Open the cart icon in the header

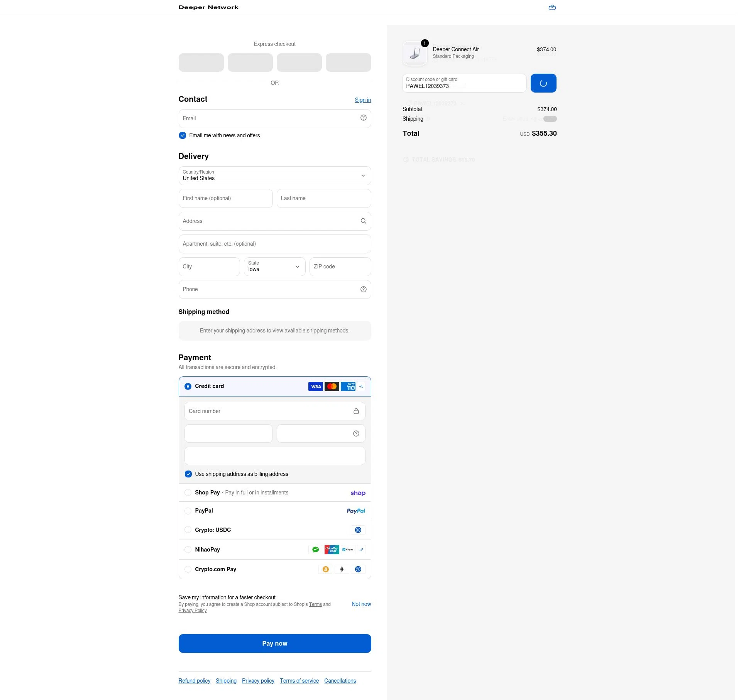(552, 7)
